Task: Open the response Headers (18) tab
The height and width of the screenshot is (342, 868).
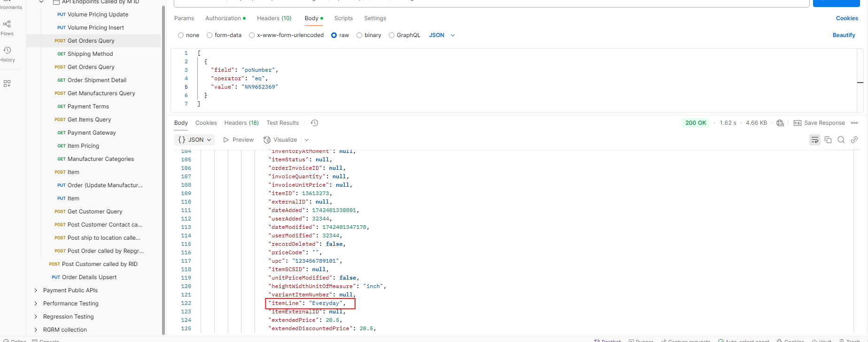Action: coord(241,123)
